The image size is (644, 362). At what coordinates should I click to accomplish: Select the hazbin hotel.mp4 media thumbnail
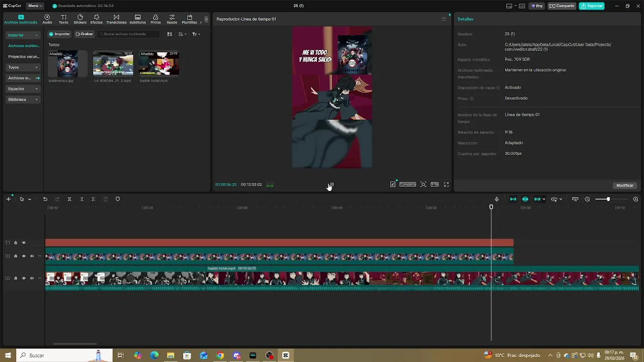click(x=158, y=63)
